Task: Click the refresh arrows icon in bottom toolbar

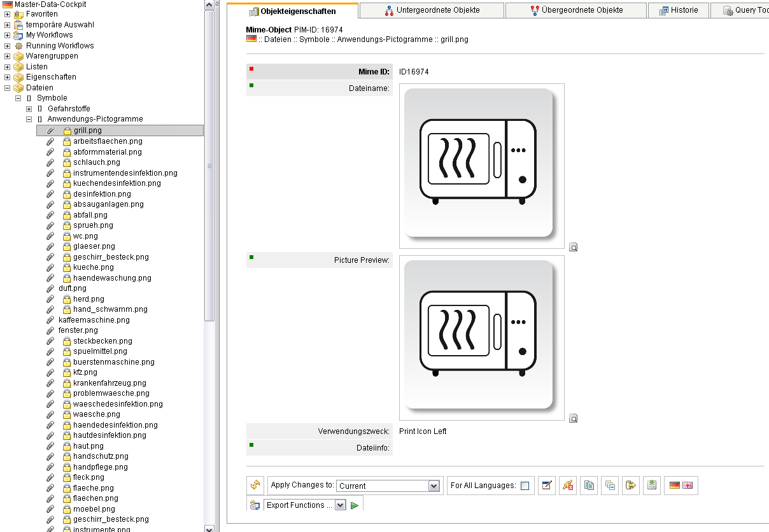Action: tap(255, 486)
